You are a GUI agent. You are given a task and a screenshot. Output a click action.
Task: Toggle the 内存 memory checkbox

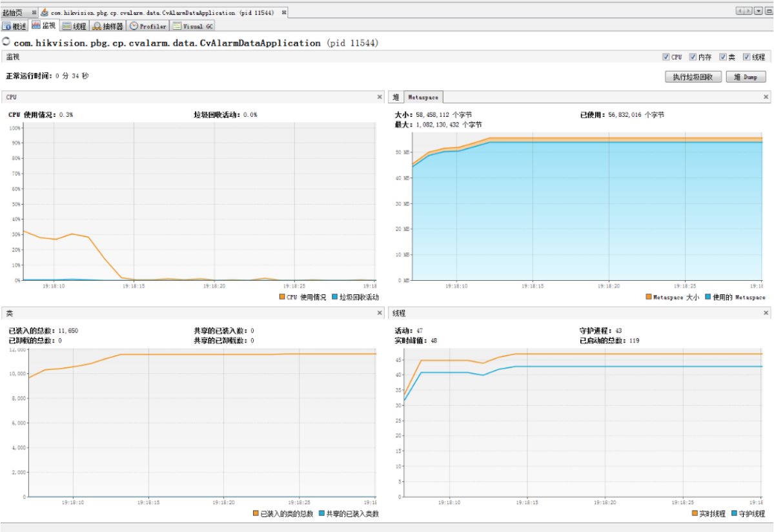point(693,57)
